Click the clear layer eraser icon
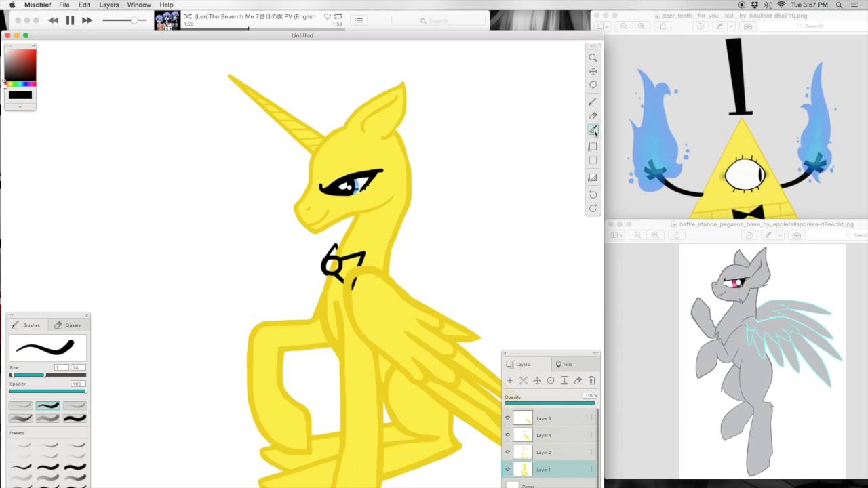Image resolution: width=868 pixels, height=488 pixels. point(578,381)
